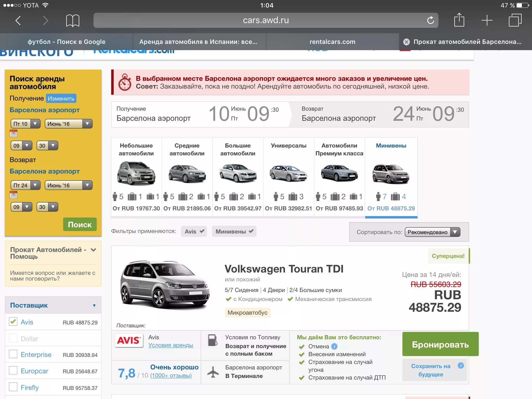
Task: Click Сохранить на будущее button
Action: click(x=435, y=370)
